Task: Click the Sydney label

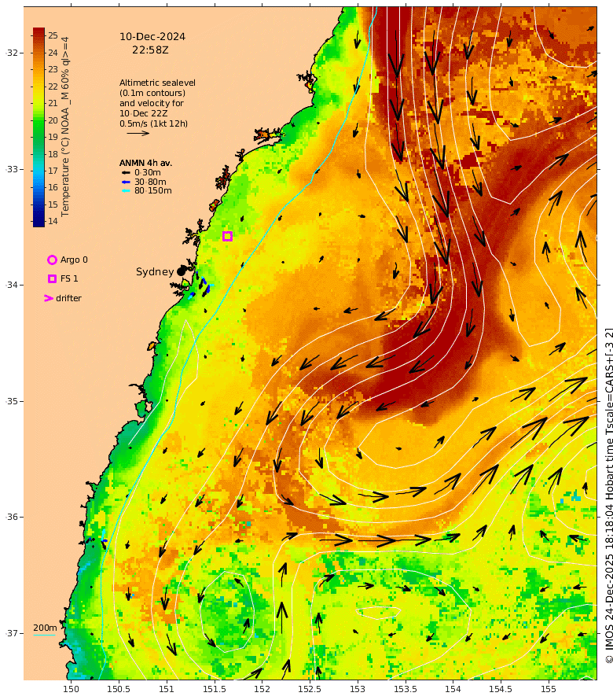Action: (x=155, y=272)
